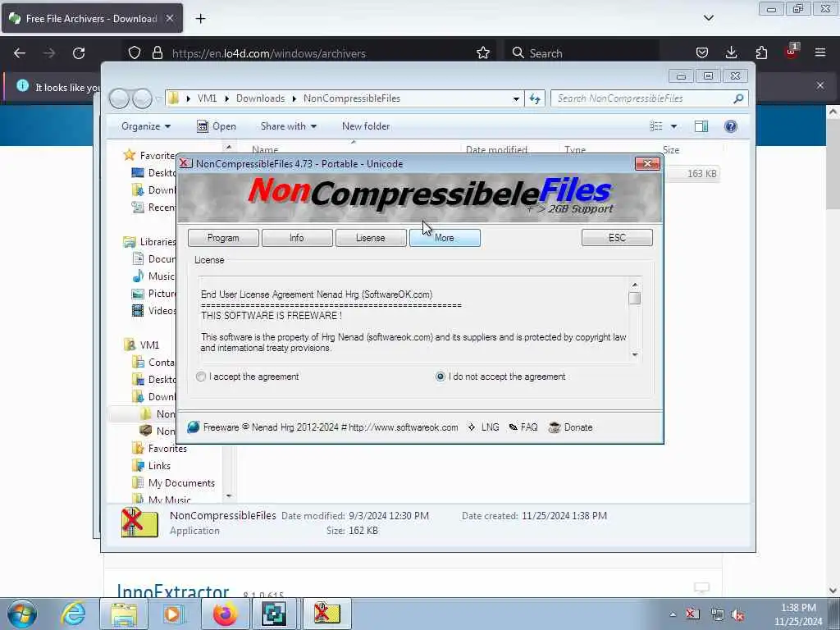Close the NonCompressibleFiles dialog
The width and height of the screenshot is (840, 630).
tap(647, 163)
